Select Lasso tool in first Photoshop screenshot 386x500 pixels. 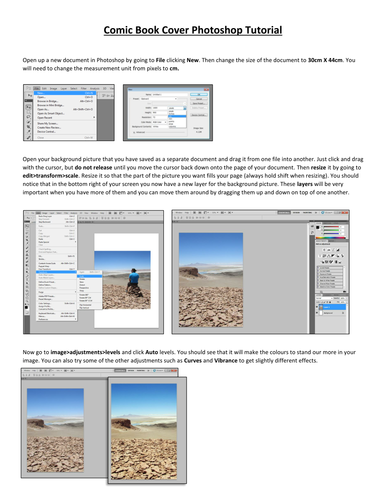28,117
